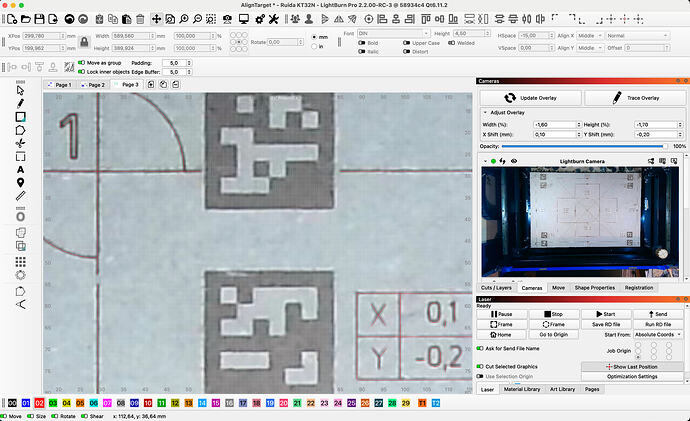Open the Cuts / Layers tab

[496, 288]
